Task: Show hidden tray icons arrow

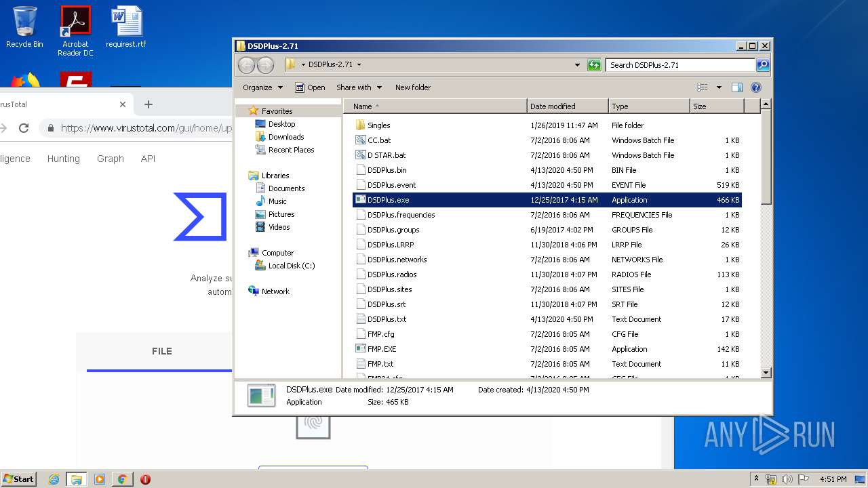Action: (756, 479)
